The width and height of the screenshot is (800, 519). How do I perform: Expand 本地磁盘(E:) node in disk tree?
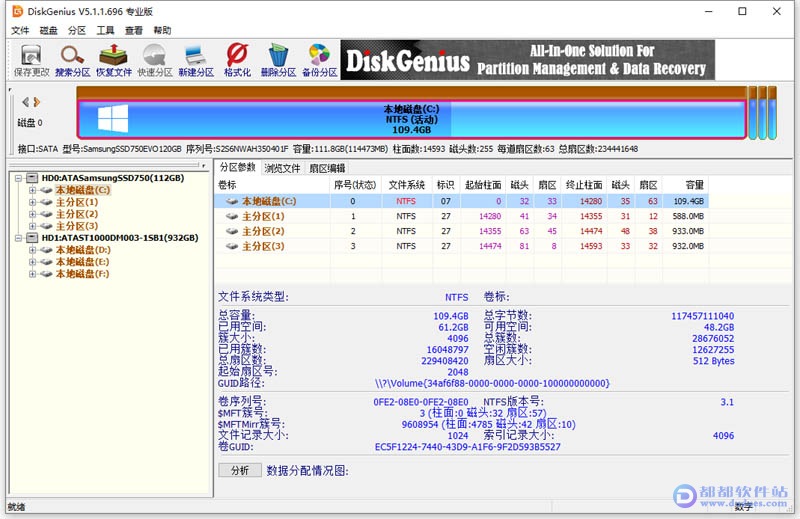click(x=32, y=262)
